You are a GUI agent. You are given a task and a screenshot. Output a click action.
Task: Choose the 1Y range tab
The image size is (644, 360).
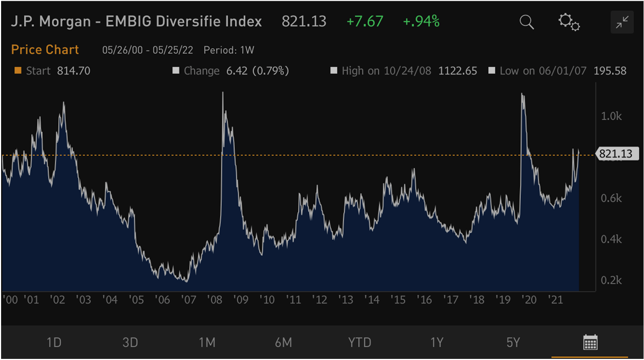[x=436, y=342]
